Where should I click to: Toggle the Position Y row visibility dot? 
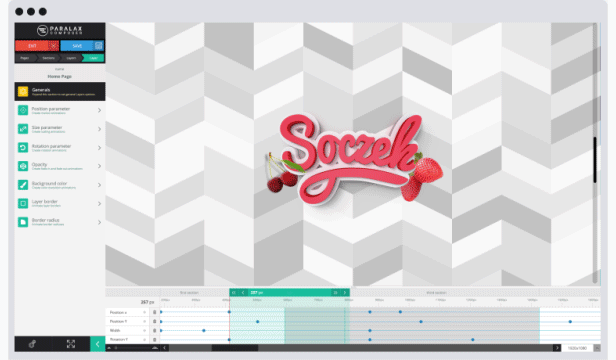(x=145, y=321)
